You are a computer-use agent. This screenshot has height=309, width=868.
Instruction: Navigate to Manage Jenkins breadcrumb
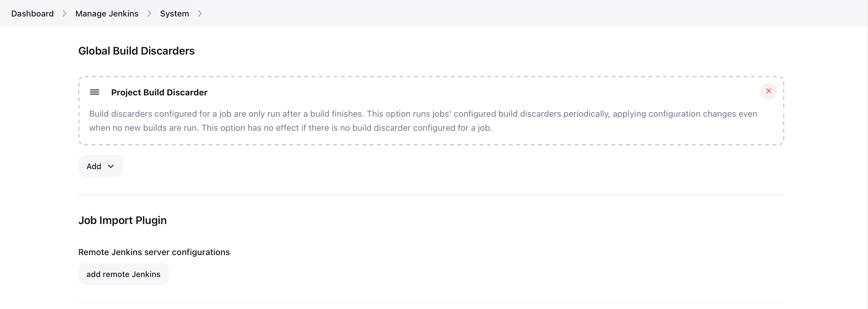[107, 13]
